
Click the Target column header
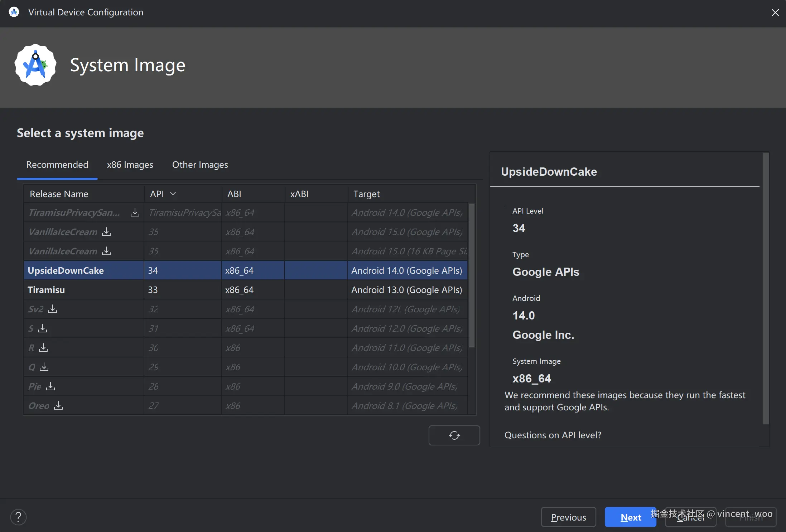pyautogui.click(x=366, y=194)
